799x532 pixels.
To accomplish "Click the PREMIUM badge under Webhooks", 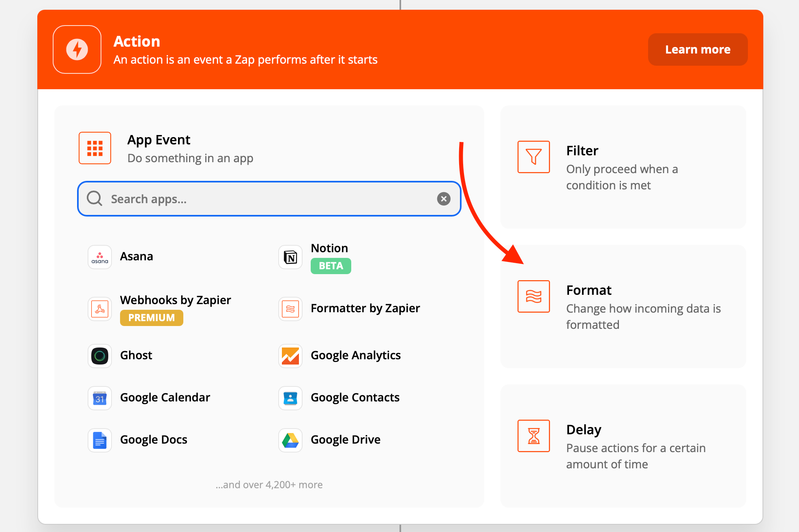I will point(152,318).
